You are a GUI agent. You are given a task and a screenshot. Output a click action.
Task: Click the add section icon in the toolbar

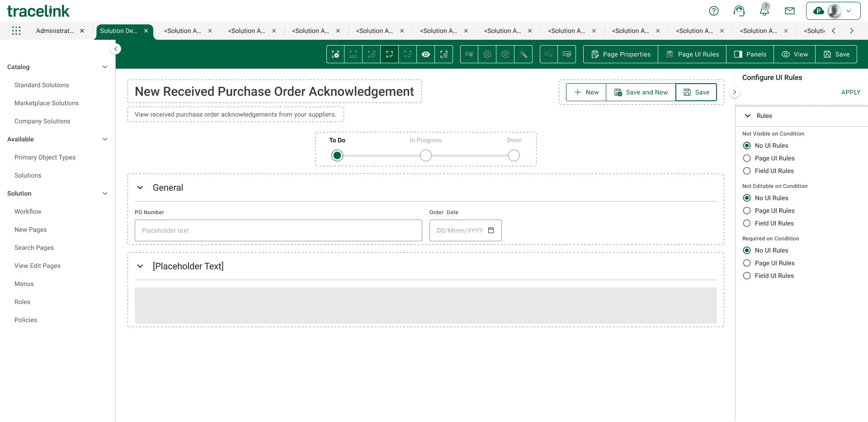[x=335, y=54]
